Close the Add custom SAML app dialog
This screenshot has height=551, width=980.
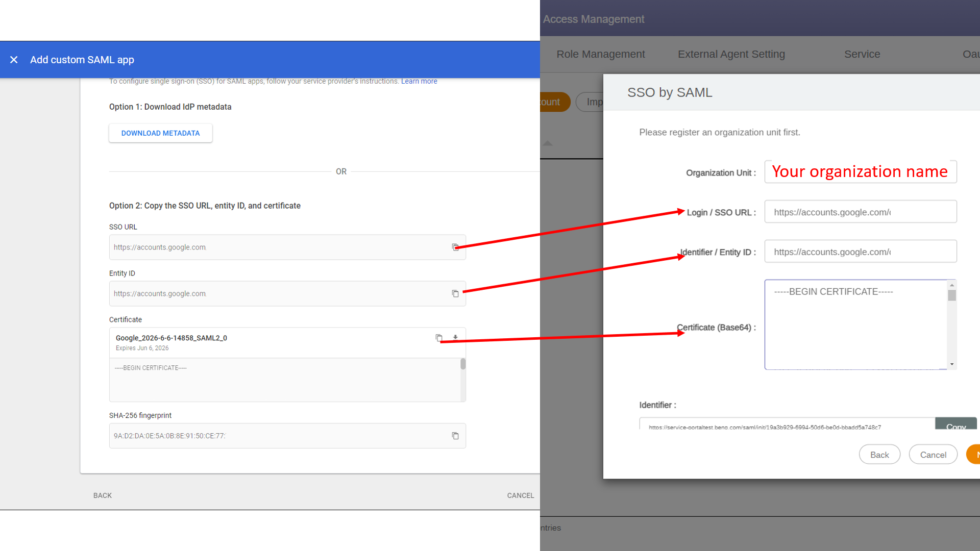click(x=14, y=60)
